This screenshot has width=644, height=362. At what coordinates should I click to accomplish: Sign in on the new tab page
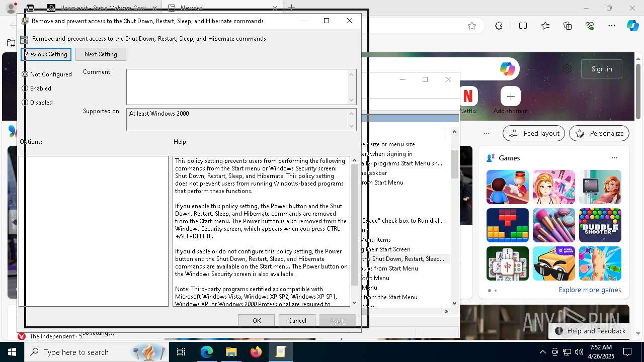click(x=602, y=69)
